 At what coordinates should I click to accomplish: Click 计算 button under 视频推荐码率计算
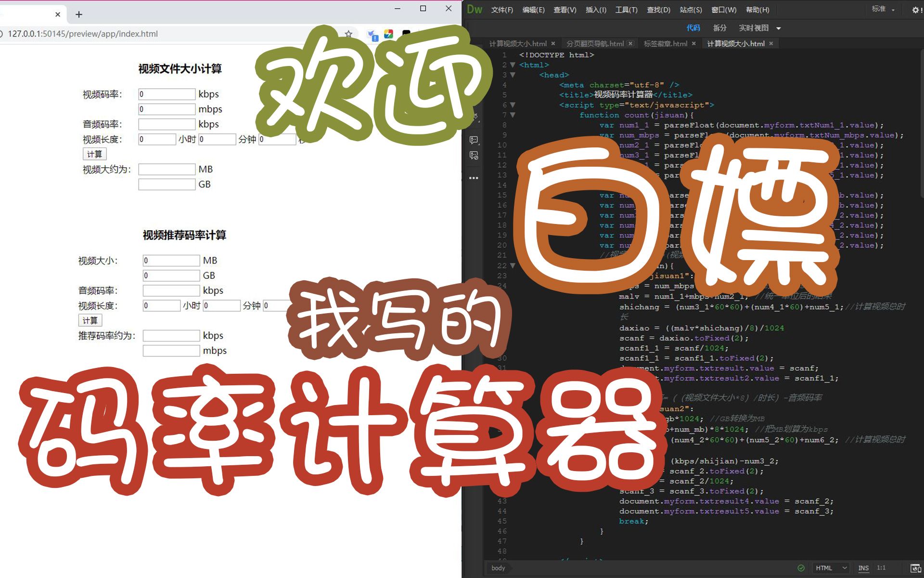tap(90, 320)
